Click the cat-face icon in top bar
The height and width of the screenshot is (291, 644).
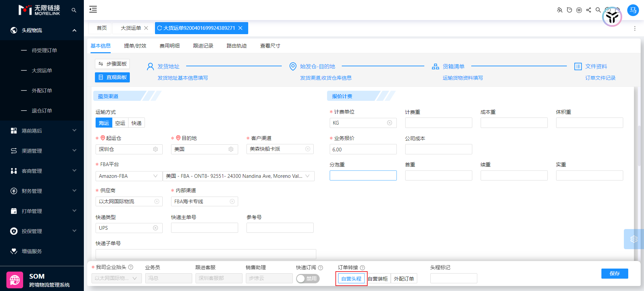569,10
